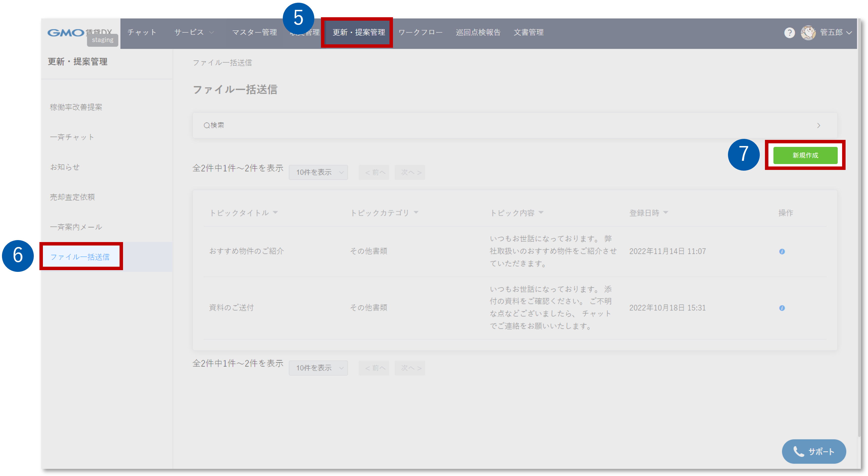Image resolution: width=868 pixels, height=476 pixels.
Task: Click the magnifier 検索 icon
Action: coord(206,126)
